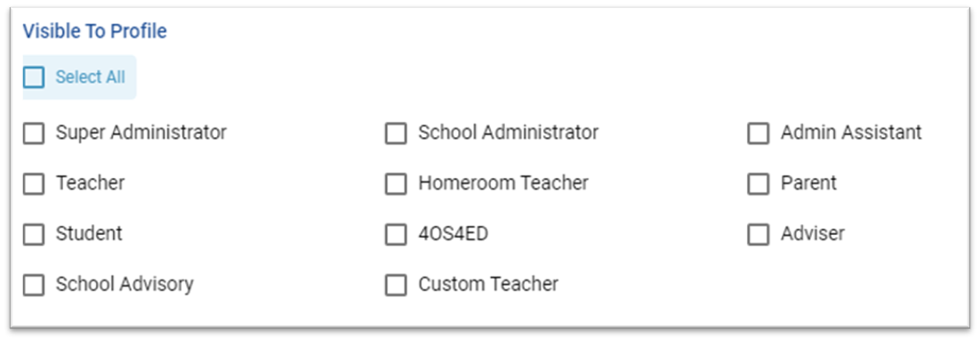
Task: Enable the 4OS4ED profile checkbox
Action: [x=396, y=235]
